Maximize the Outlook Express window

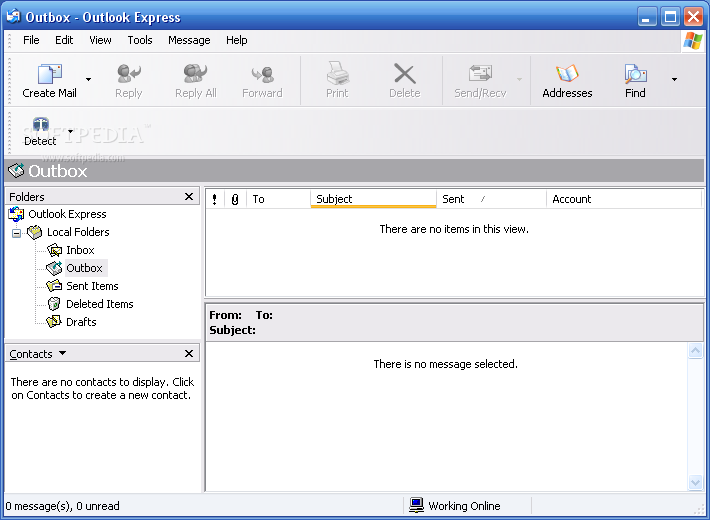670,17
